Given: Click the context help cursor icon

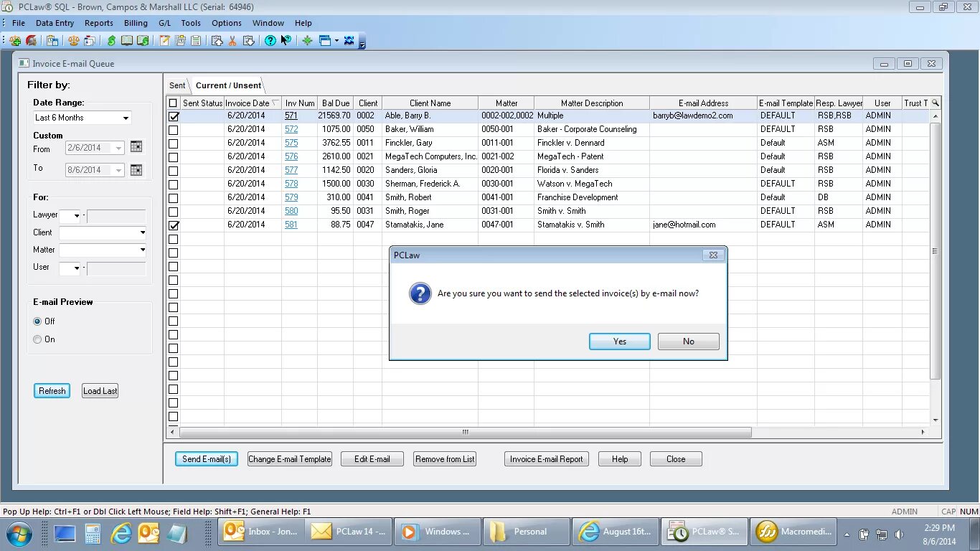Looking at the screenshot, I should (x=286, y=41).
